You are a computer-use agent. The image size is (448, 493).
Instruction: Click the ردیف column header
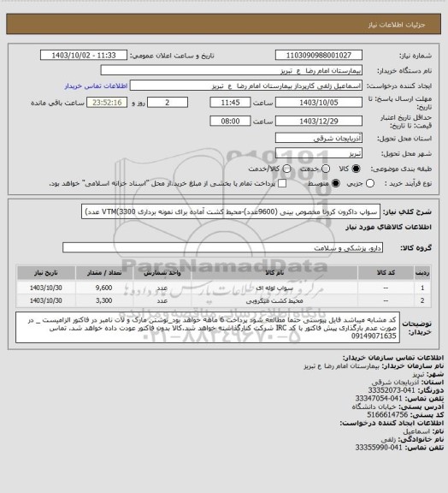coord(422,272)
